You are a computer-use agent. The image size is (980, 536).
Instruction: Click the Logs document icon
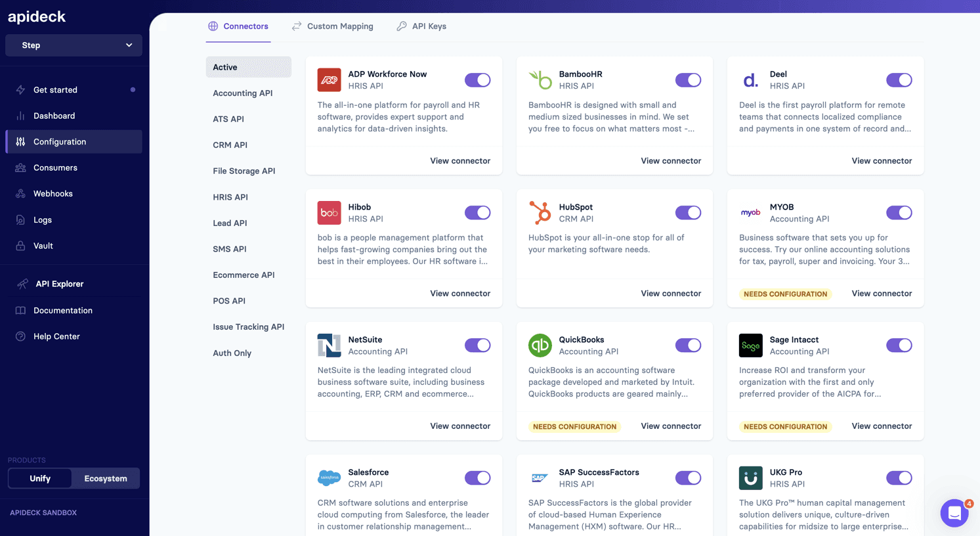pos(20,220)
